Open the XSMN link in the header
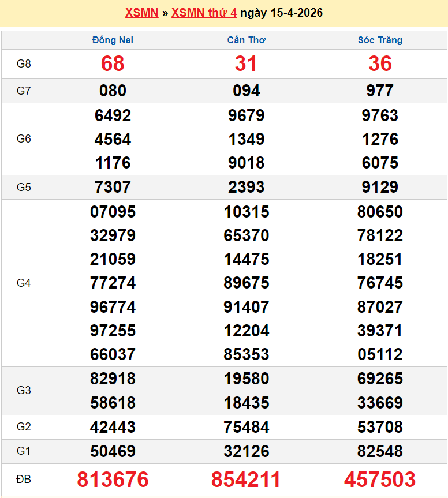448x498 pixels. tap(141, 13)
